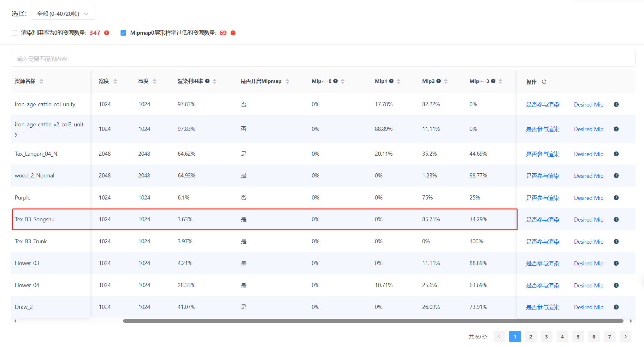The width and height of the screenshot is (644, 347).
Task: Click 是否参与渲染 link for Tex_Langan_04_N
Action: point(542,154)
